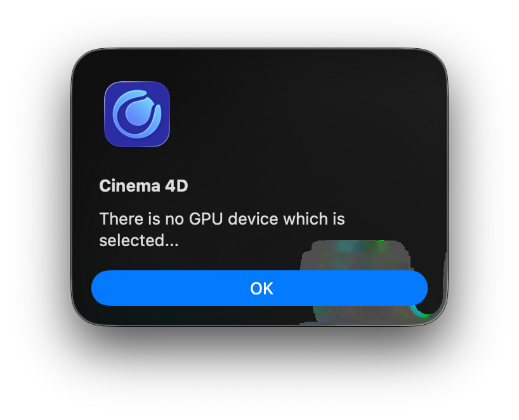Click the word "Cinema" in the title
This screenshot has height=420, width=519.
[x=129, y=186]
